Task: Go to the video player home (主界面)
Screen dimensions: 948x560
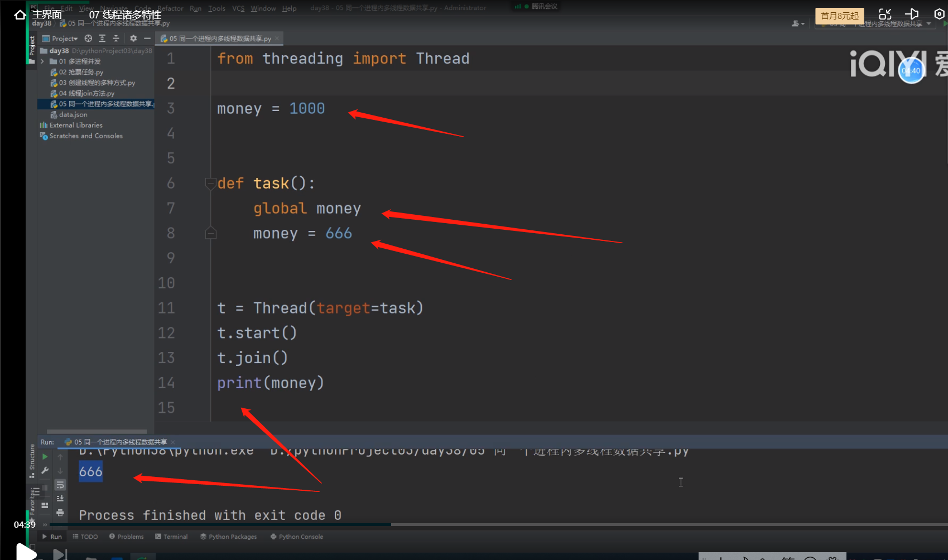Action: coord(38,15)
